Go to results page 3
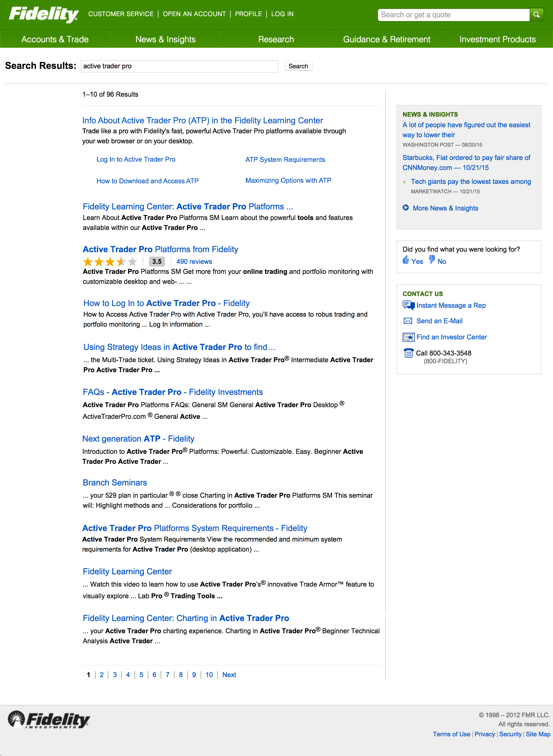This screenshot has width=553, height=756. pyautogui.click(x=115, y=675)
